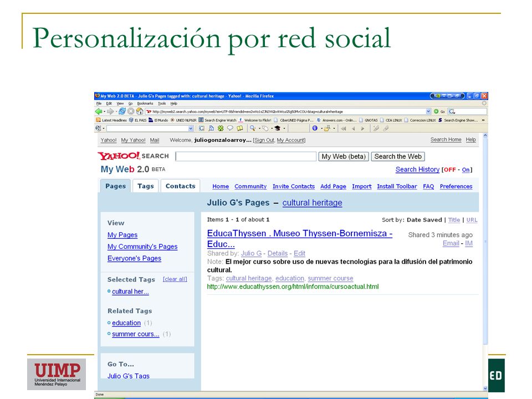This screenshot has width=532, height=399.
Task: Click the rewind-to-first toolbar arrow
Action: tap(344, 129)
